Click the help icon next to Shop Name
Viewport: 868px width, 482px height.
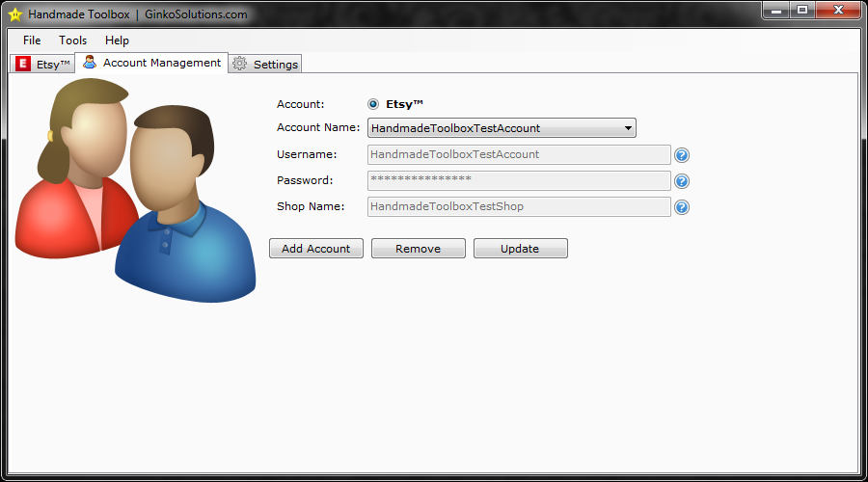[x=682, y=207]
